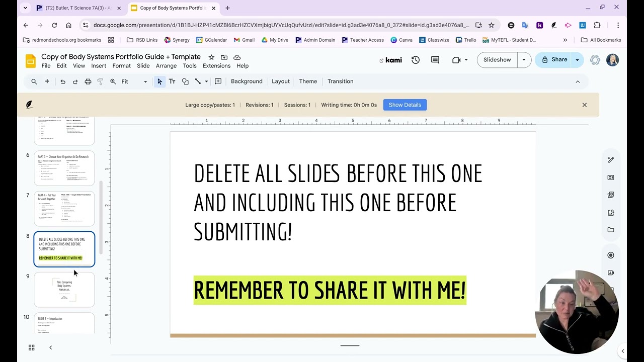Open the Extensions menu

[216, 66]
